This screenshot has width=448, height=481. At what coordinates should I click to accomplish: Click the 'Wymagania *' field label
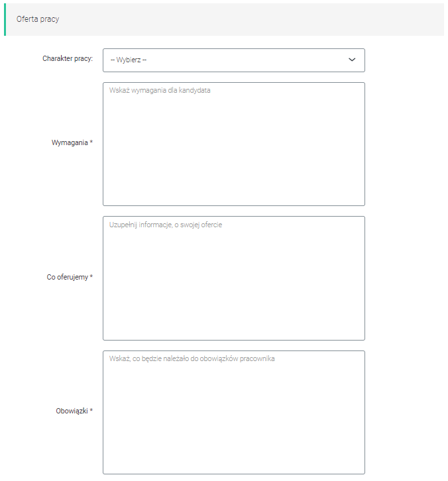[x=72, y=143]
